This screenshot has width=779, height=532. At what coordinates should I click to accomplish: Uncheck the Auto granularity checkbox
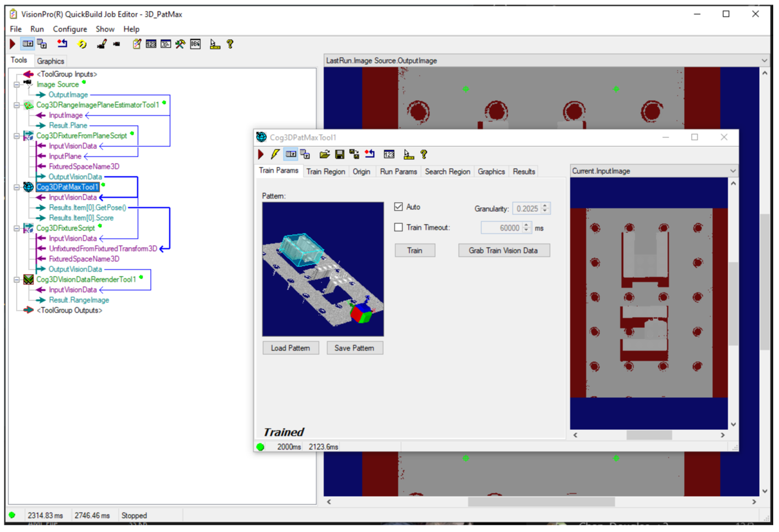[x=398, y=207]
